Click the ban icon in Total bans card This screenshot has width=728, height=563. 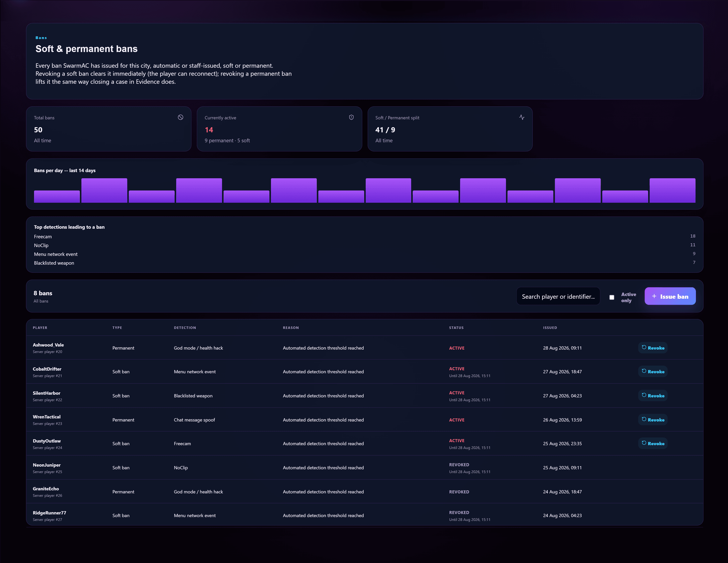(180, 118)
